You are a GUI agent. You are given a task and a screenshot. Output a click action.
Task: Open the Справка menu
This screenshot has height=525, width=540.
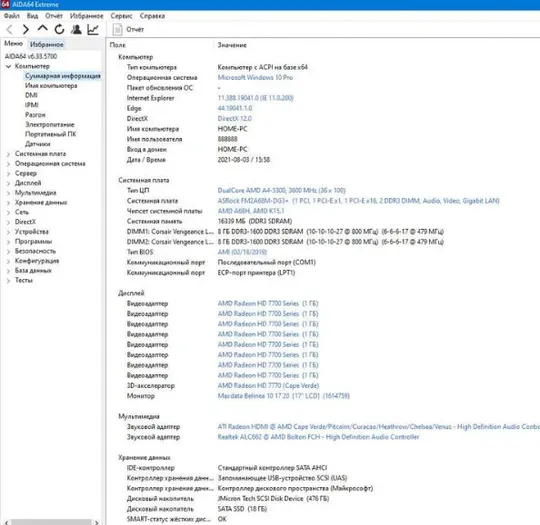(152, 16)
